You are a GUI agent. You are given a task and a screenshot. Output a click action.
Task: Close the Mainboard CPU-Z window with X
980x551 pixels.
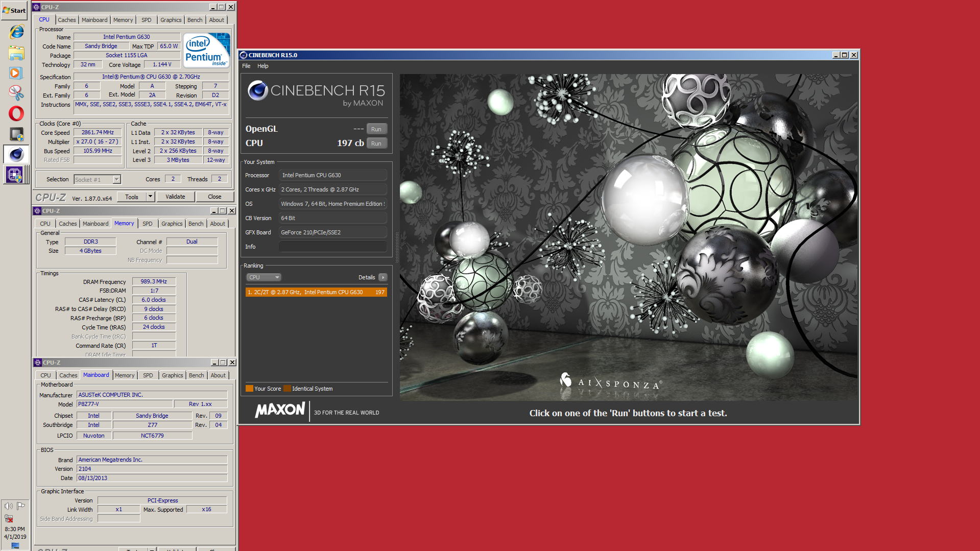[x=232, y=363]
